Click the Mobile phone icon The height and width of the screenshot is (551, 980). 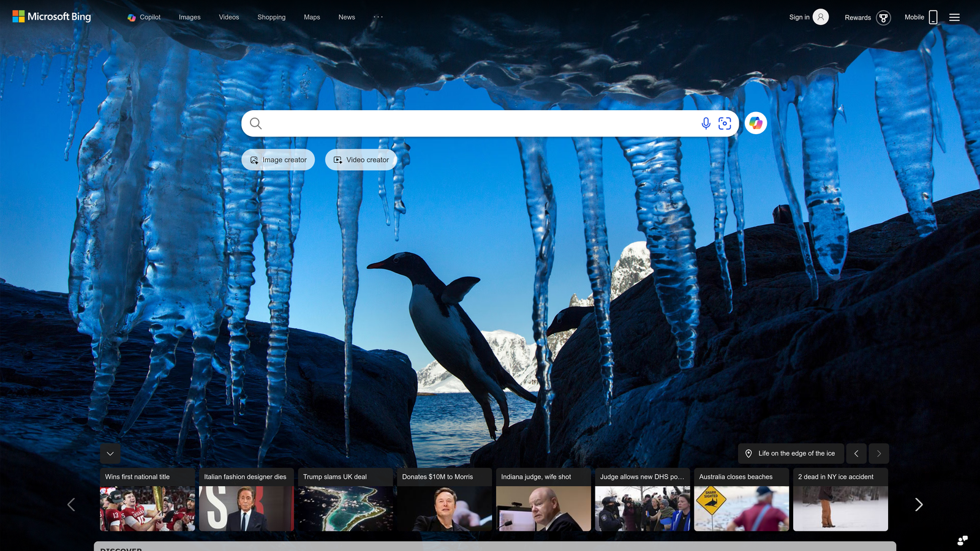933,17
